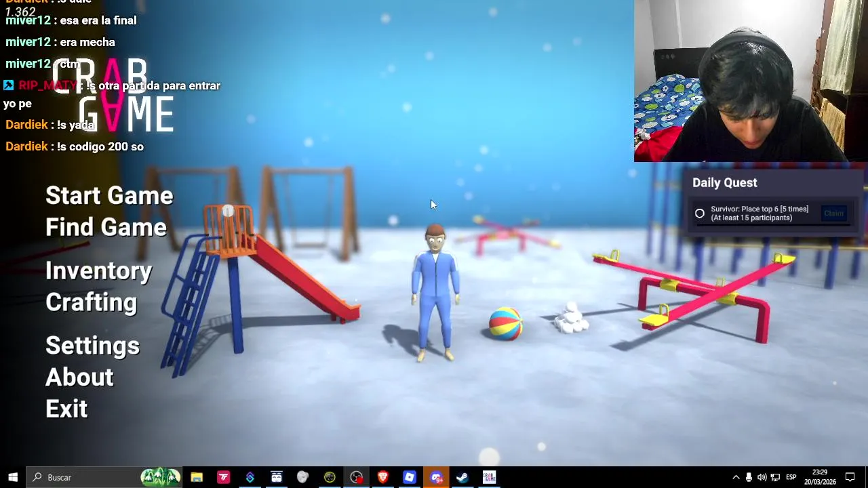Screen dimensions: 868x488
Task: Open the grey round-face taskbar icon
Action: pos(303,477)
